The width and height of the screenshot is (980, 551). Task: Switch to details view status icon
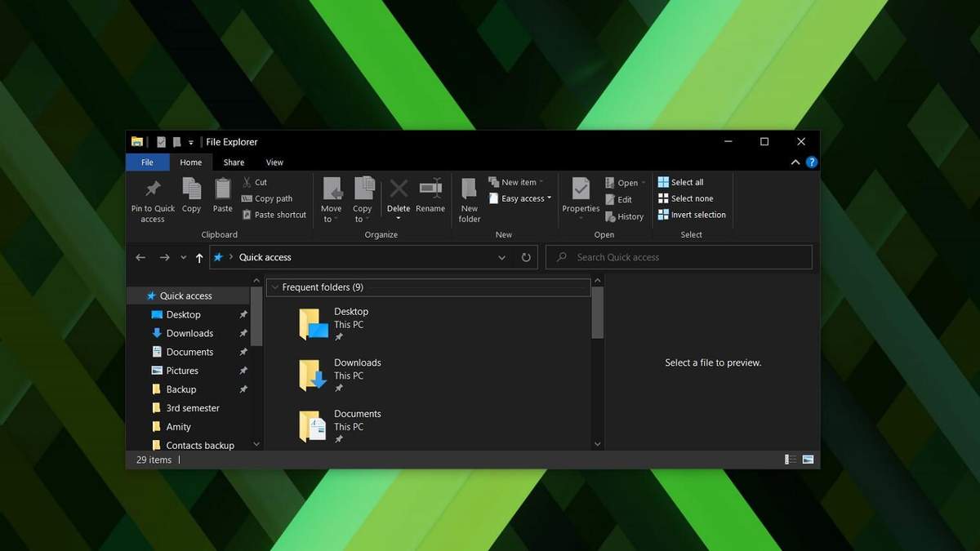(x=791, y=460)
